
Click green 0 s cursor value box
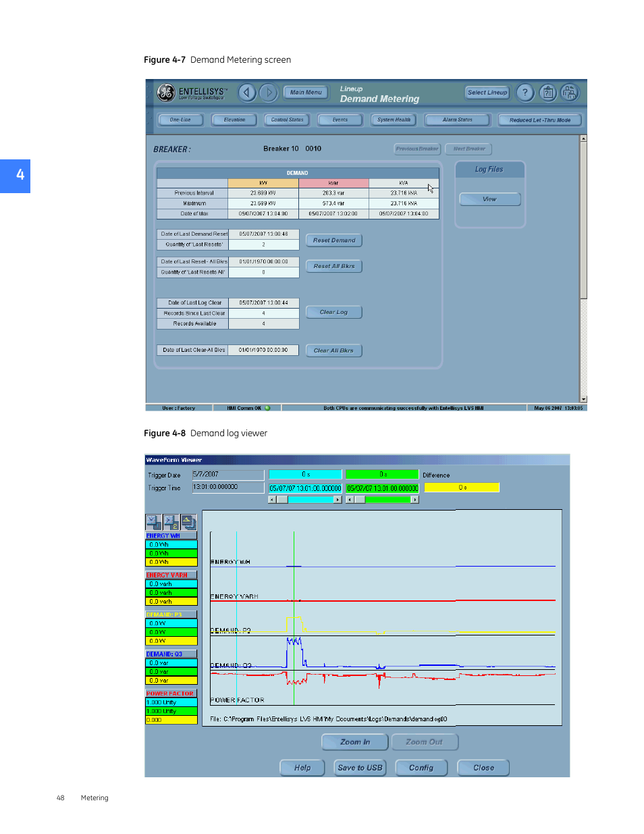383,475
